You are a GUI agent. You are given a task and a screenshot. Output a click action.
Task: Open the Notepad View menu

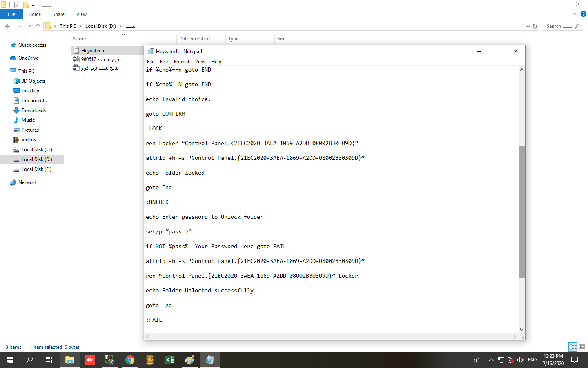[200, 62]
